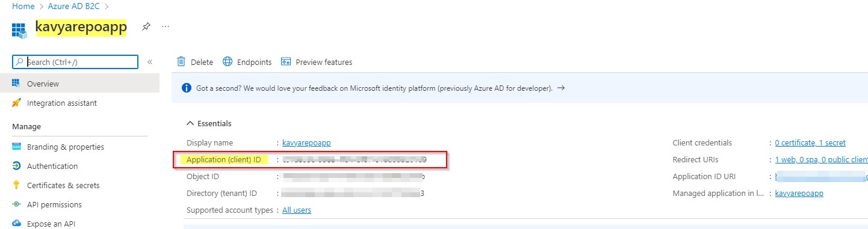The image size is (868, 229).
Task: Open the All users account types link
Action: (297, 210)
